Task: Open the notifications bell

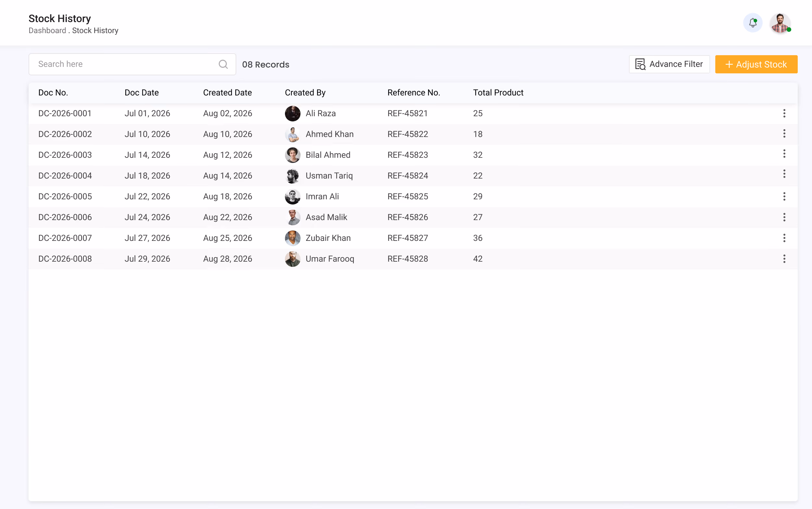Action: [752, 23]
